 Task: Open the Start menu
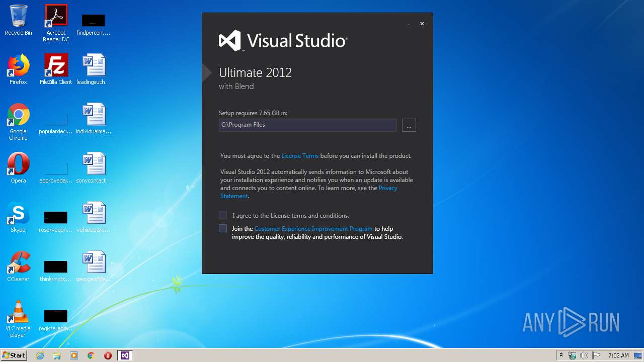[x=14, y=355]
